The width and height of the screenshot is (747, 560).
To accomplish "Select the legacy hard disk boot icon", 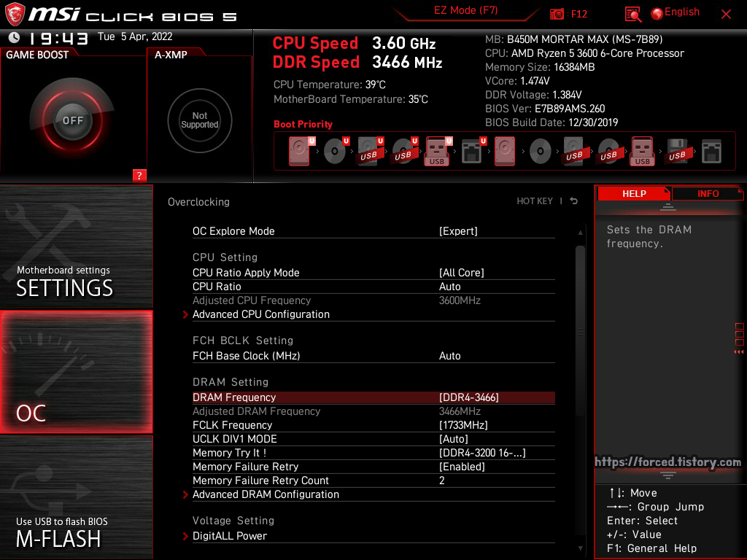I will coord(505,151).
